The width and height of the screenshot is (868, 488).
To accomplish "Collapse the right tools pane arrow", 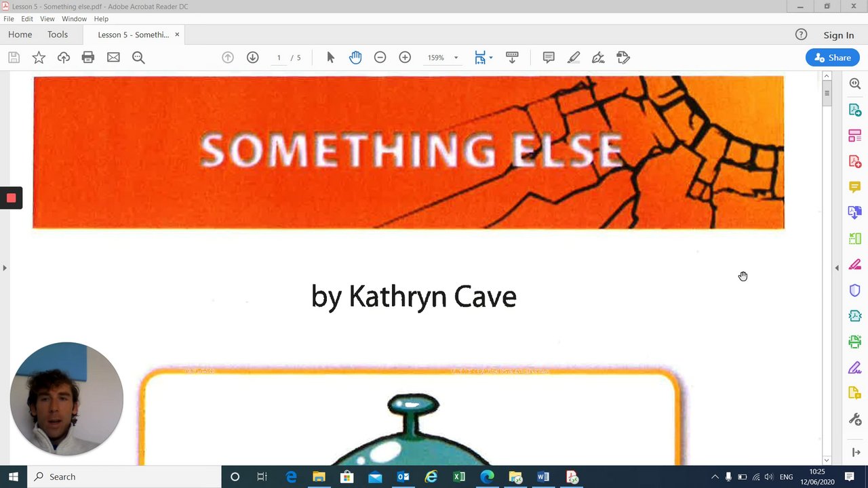I will [x=837, y=268].
